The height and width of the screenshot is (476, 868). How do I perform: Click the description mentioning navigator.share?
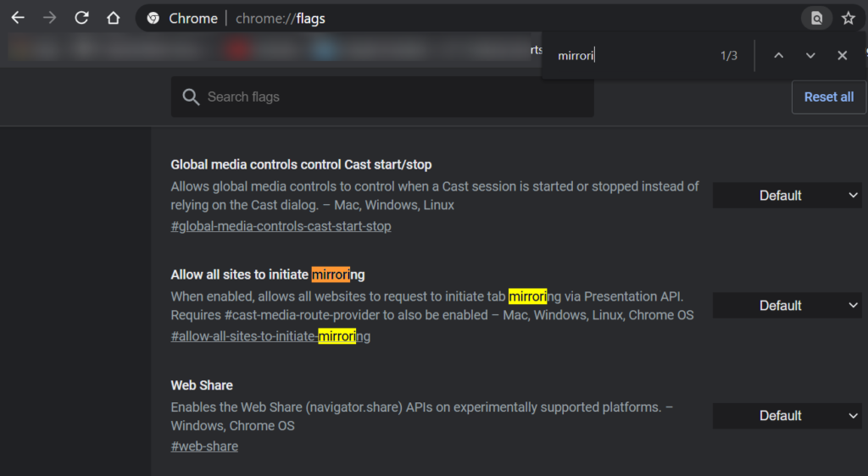422,417
